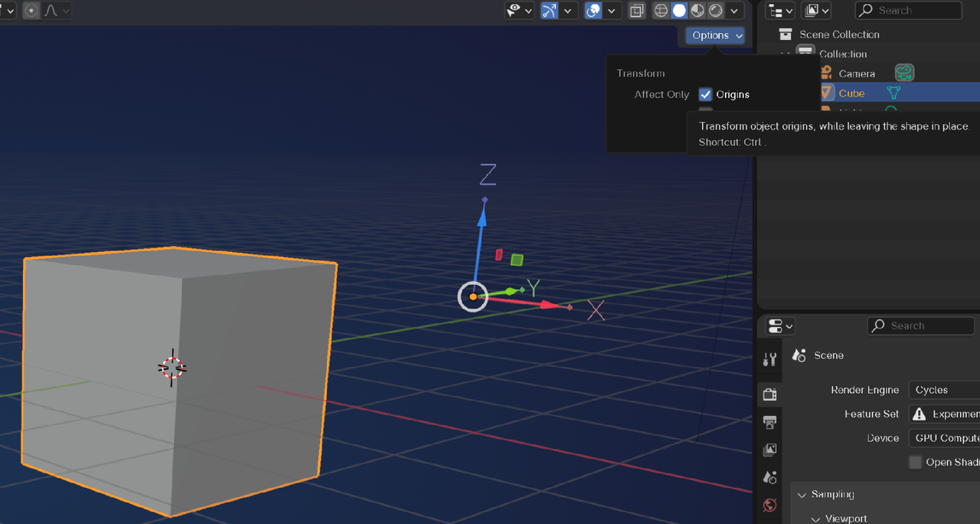Close the Options popover button
The image size is (980, 524).
(x=715, y=35)
